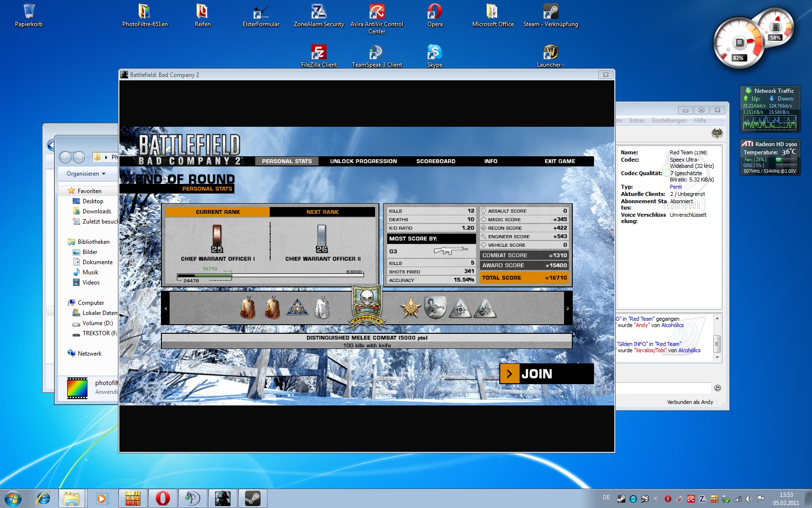Open Dokumente library in Explorer

tap(97, 262)
